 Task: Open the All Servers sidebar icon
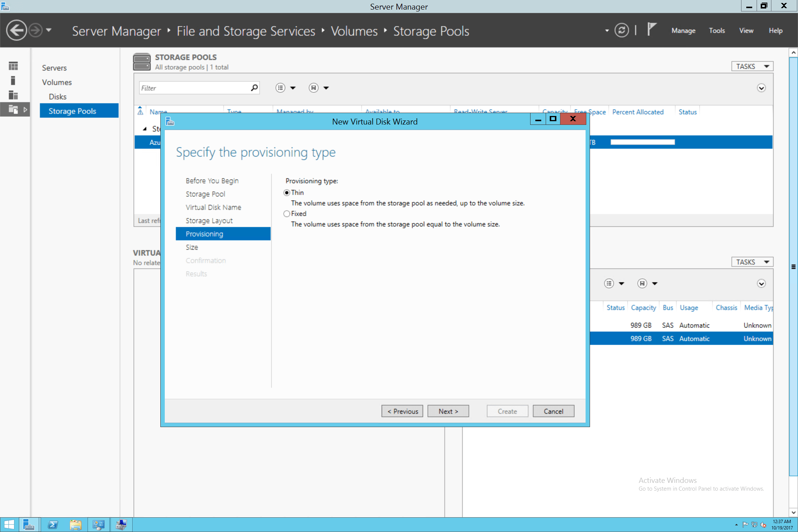click(x=13, y=95)
